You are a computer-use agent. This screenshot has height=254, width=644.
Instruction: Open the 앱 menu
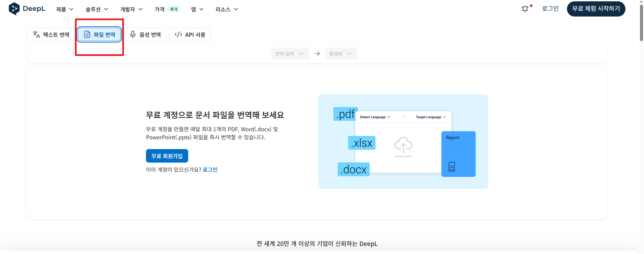pyautogui.click(x=197, y=9)
